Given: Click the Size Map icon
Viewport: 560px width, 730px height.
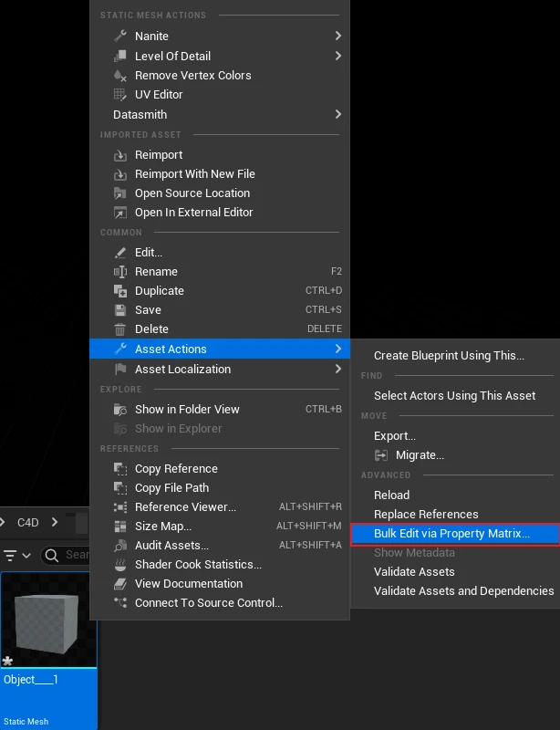Looking at the screenshot, I should pos(119,527).
